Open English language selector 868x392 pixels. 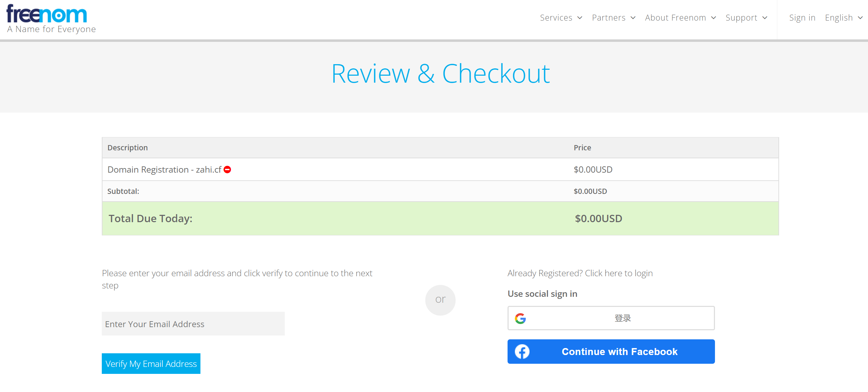click(843, 18)
